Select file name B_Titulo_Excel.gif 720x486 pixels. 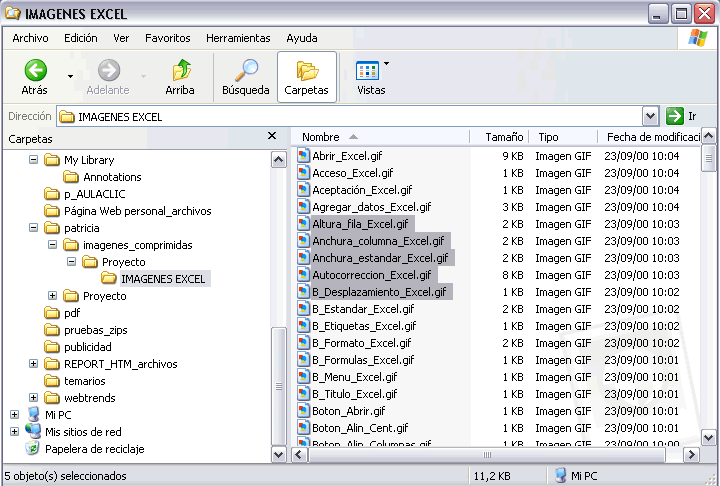(354, 394)
